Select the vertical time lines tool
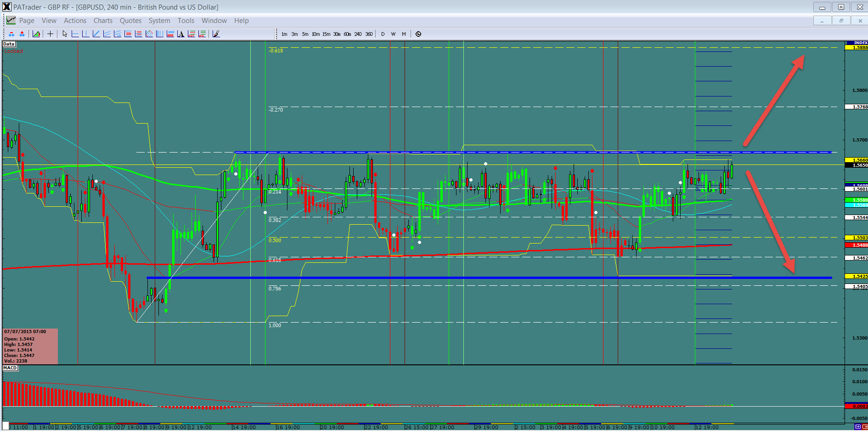 [159, 34]
